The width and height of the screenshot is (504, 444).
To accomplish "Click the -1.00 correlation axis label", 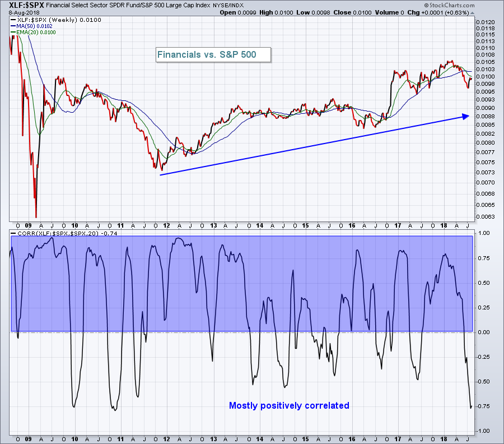I will point(483,431).
